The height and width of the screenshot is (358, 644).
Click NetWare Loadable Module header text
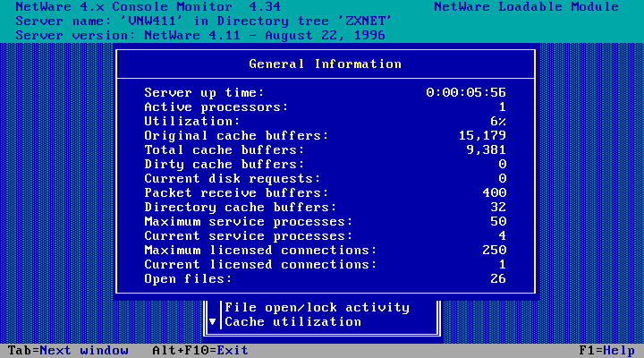pyautogui.click(x=526, y=7)
